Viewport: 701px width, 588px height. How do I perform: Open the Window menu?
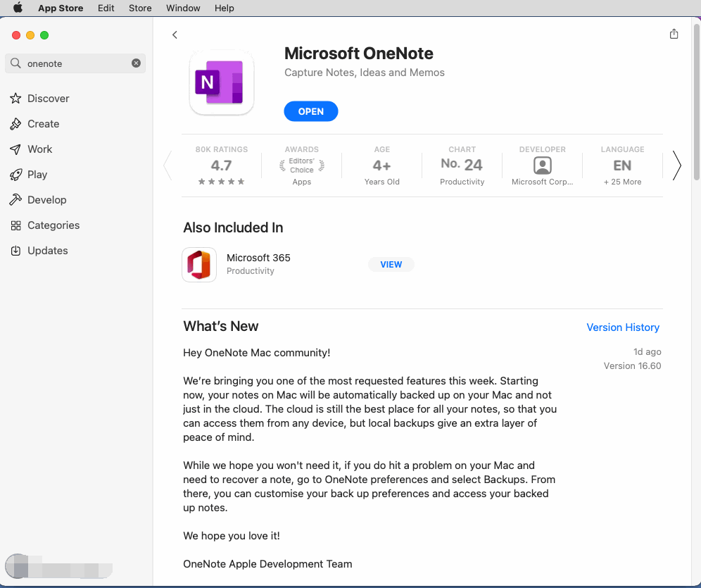(183, 8)
